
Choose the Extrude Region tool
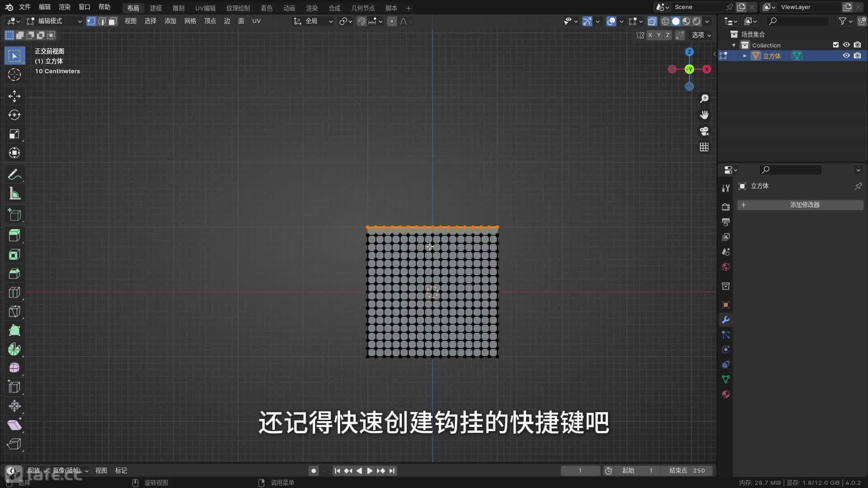14,235
